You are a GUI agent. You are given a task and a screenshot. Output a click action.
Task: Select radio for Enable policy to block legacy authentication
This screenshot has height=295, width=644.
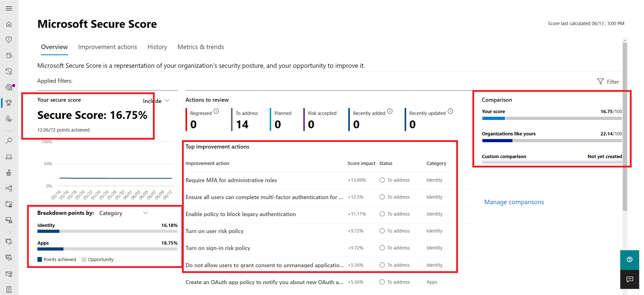click(382, 214)
